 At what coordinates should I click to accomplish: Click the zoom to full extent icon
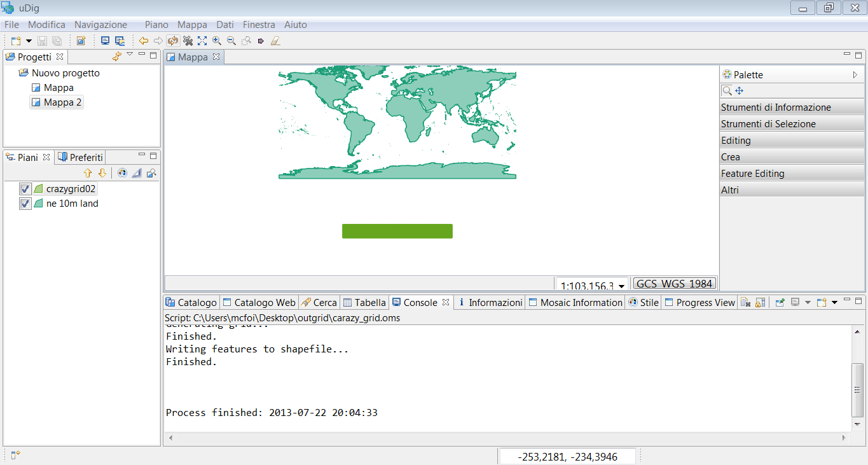point(202,41)
